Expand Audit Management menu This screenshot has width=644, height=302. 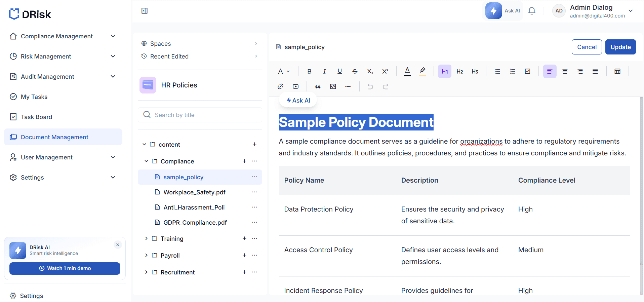63,77
